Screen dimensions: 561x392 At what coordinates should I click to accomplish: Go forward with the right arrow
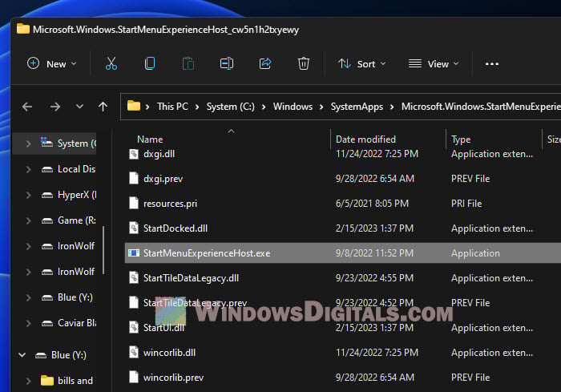click(55, 107)
